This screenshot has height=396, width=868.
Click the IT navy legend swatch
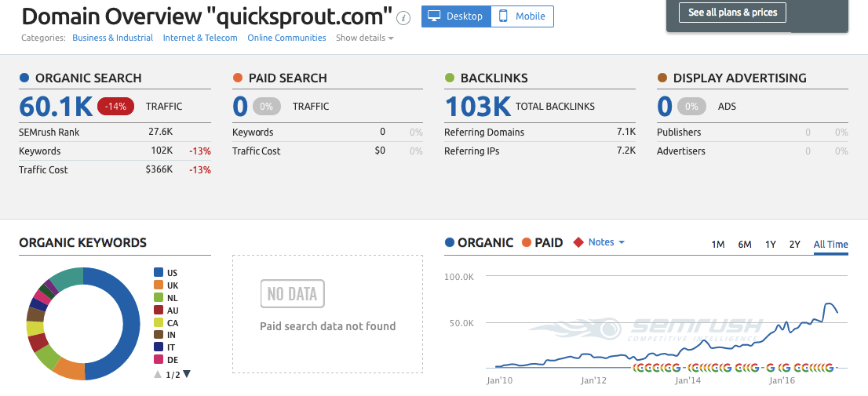(159, 347)
